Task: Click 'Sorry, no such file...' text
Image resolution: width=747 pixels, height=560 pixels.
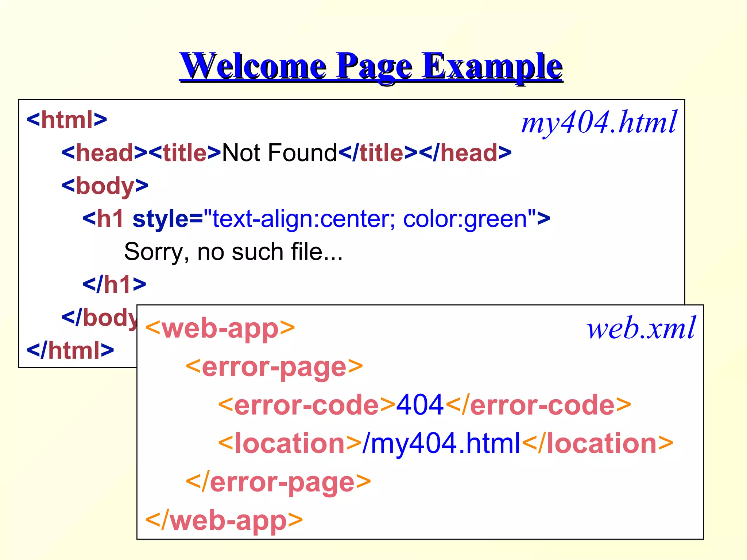Action: [x=233, y=252]
